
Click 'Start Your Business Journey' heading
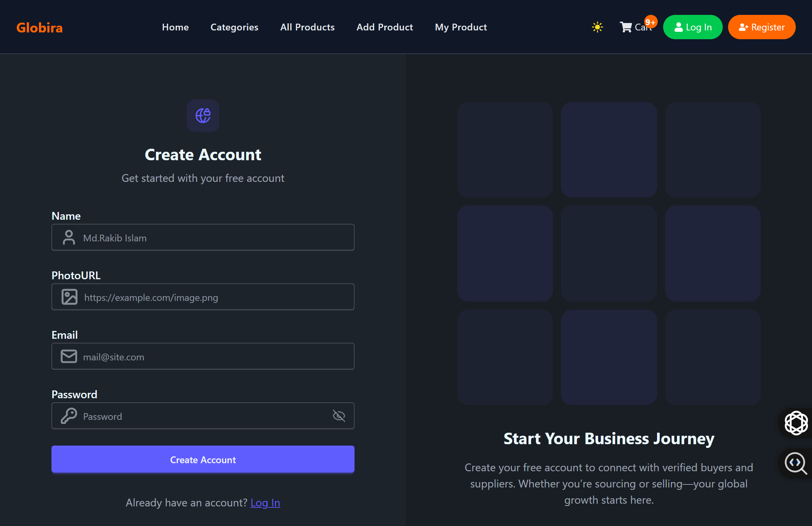point(609,439)
